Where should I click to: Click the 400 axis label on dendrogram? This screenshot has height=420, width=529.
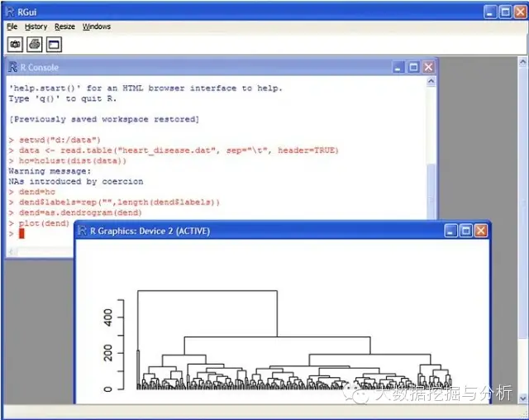coord(108,317)
